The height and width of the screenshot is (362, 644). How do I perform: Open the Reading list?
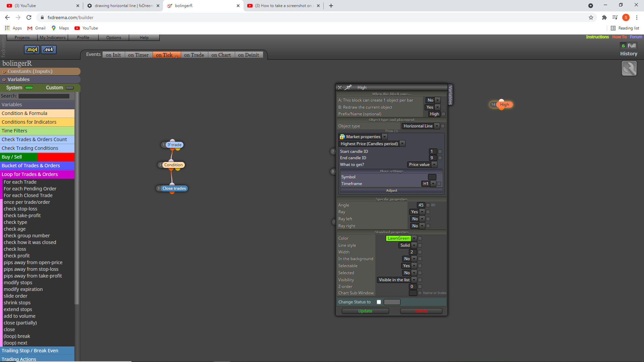pyautogui.click(x=625, y=28)
